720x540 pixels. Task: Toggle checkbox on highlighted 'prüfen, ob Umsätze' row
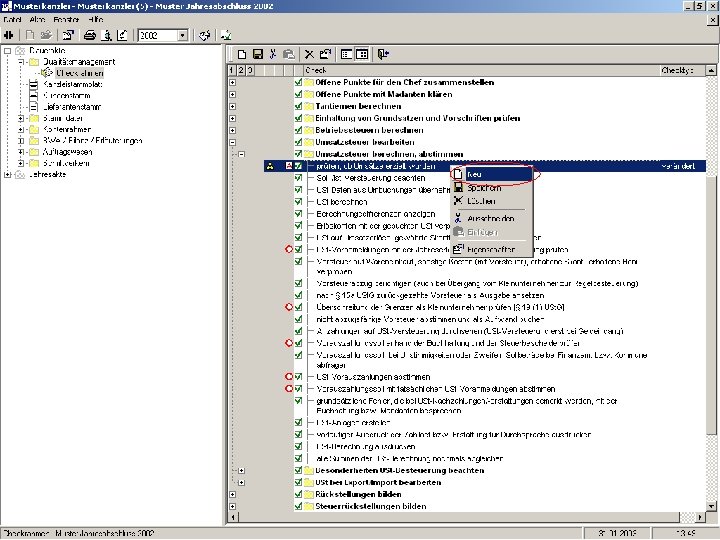click(x=298, y=166)
